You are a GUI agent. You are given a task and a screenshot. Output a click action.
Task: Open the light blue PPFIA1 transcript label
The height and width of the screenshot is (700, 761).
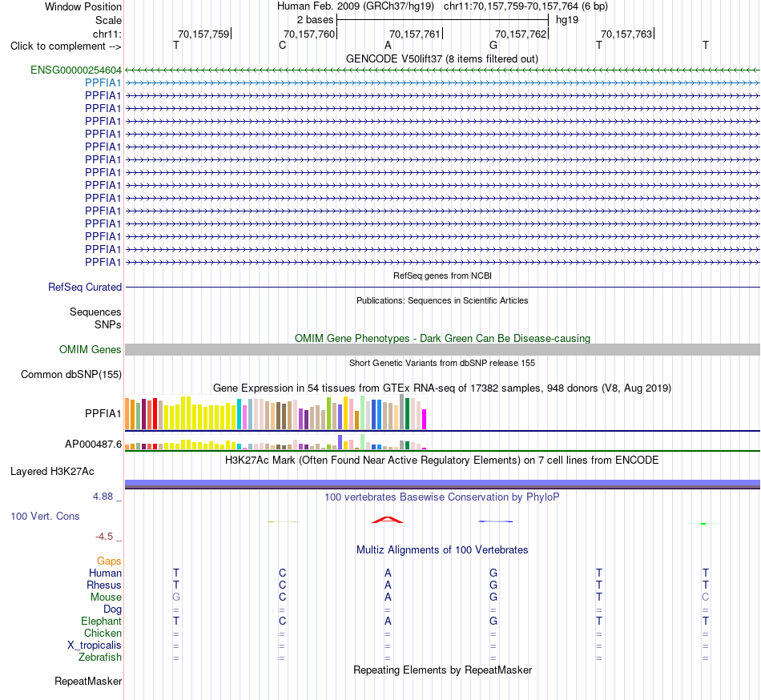pyautogui.click(x=103, y=83)
